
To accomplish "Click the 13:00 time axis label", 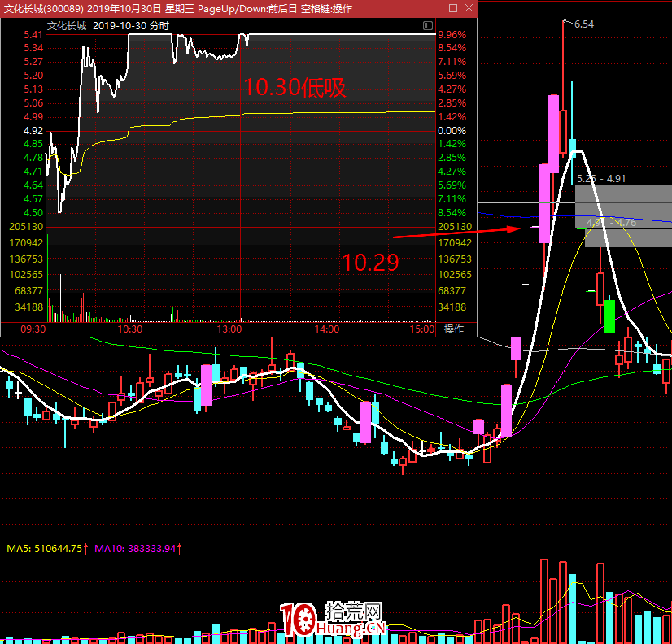I will pos(229,329).
